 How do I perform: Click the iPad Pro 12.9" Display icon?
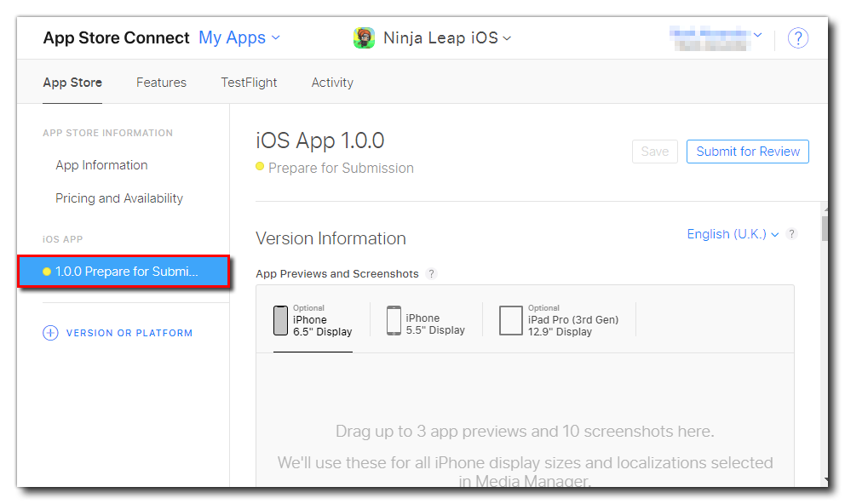(x=511, y=321)
